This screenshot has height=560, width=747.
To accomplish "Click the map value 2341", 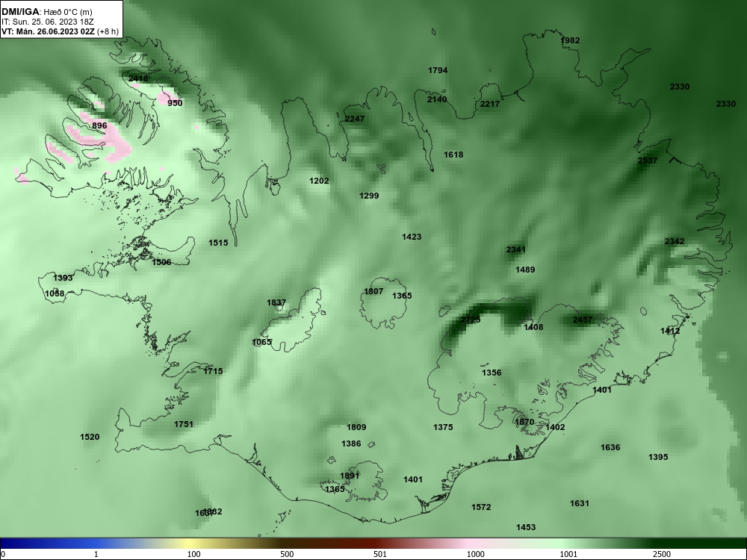I will coord(516,249).
